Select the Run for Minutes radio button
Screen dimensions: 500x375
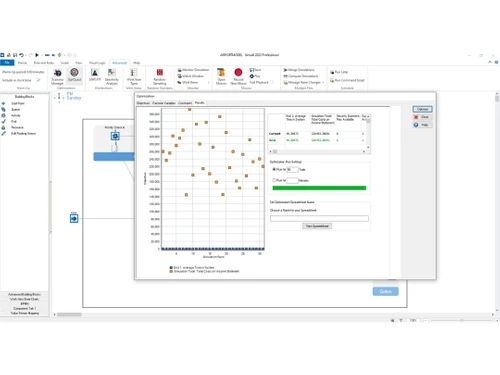coord(274,180)
